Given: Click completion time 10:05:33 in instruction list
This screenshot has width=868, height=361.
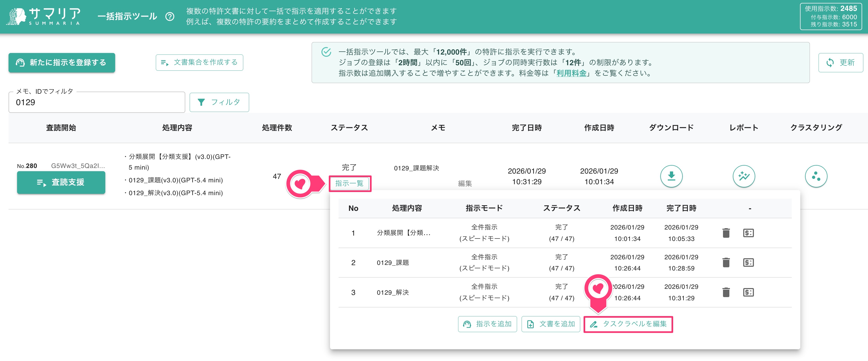Looking at the screenshot, I should (x=681, y=239).
